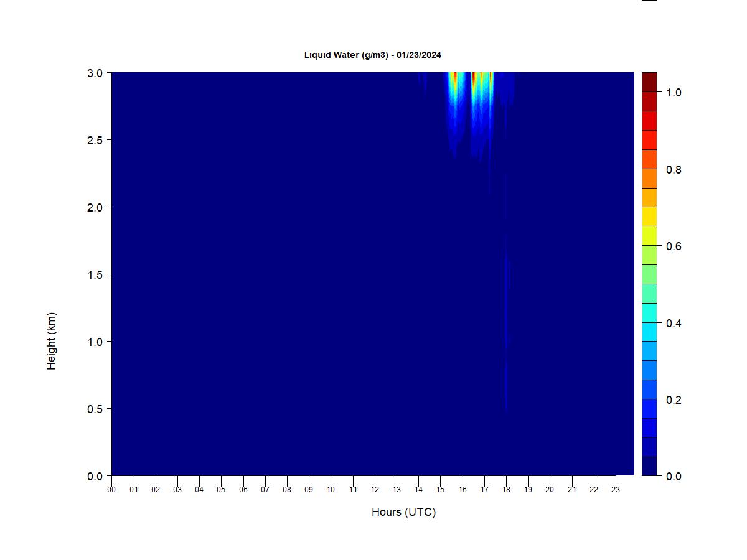This screenshot has width=747, height=560.
Task: Select the 2.0 tick on the height axis
Action: pos(95,207)
